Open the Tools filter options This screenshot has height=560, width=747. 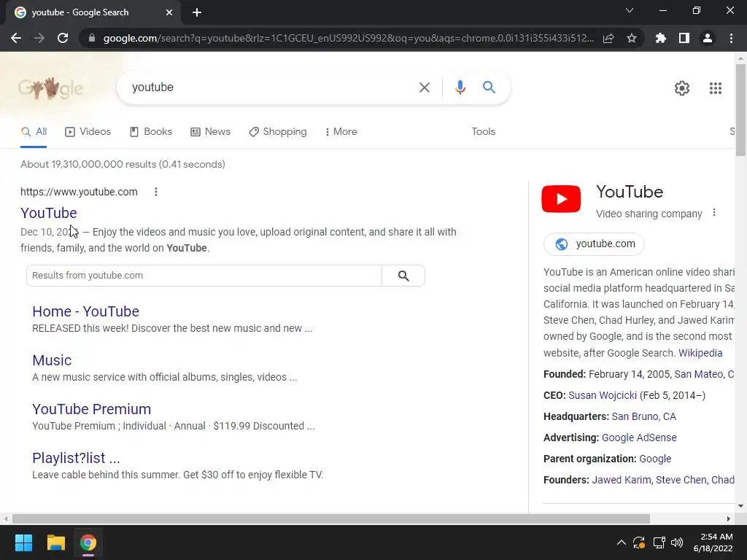tap(483, 132)
